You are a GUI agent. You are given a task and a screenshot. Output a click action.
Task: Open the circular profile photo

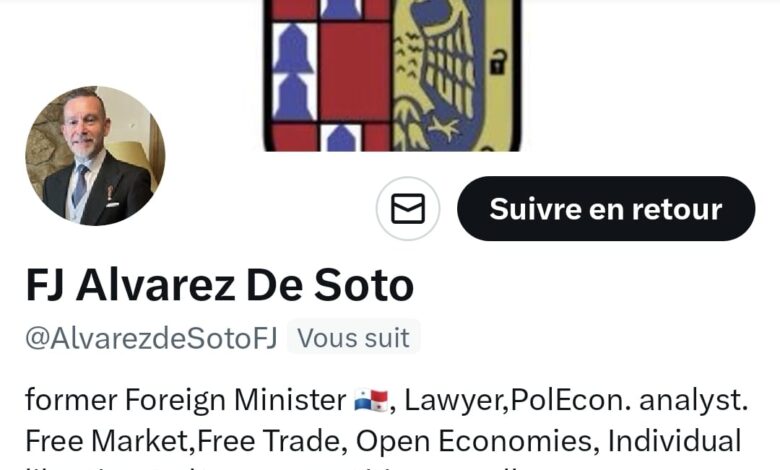[95, 156]
